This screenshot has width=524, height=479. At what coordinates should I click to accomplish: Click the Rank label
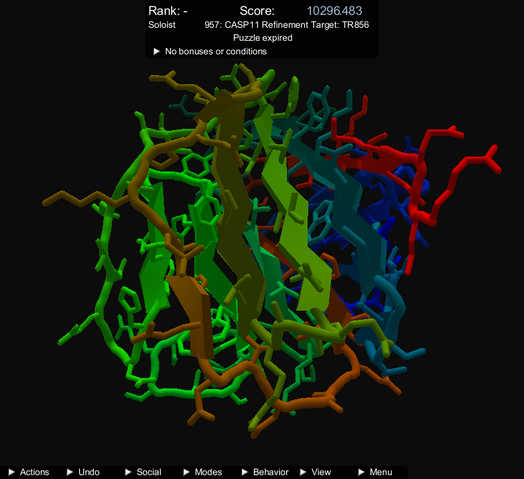[168, 11]
